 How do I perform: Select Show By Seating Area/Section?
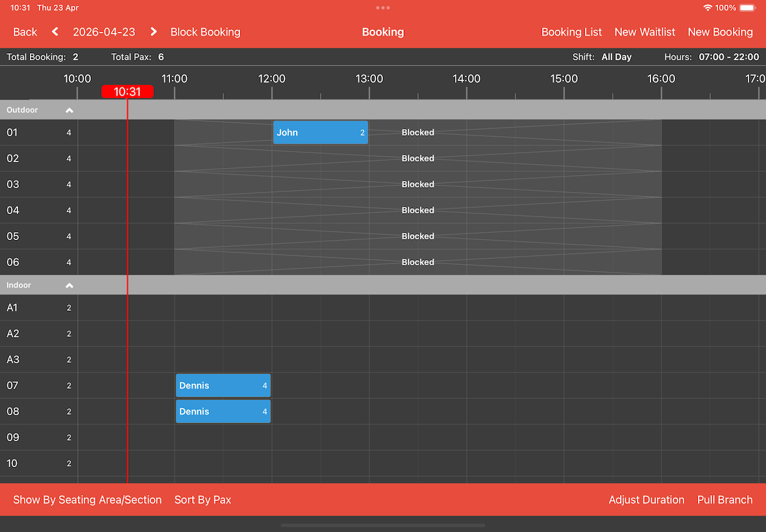[87, 500]
